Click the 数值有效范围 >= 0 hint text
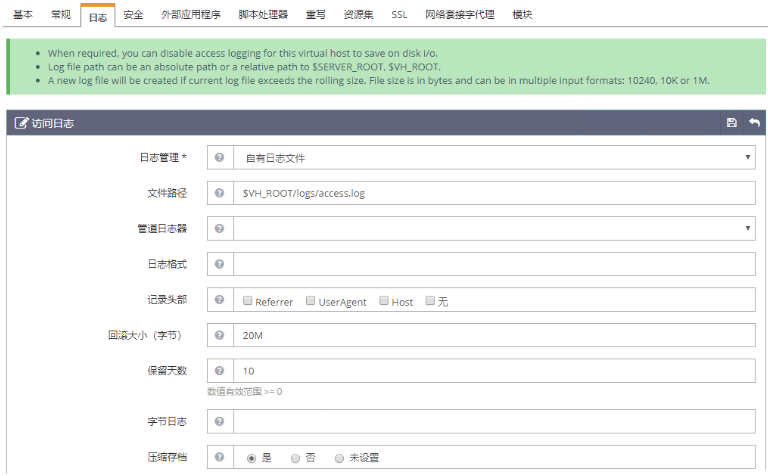 point(244,391)
